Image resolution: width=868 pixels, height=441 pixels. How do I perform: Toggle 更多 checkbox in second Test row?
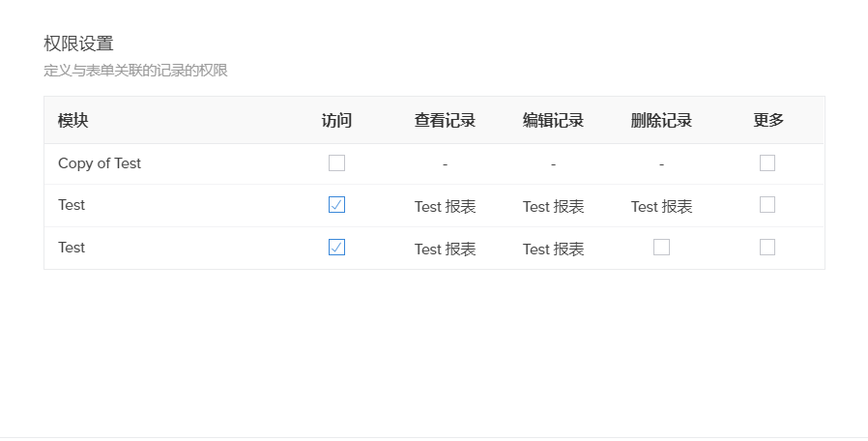pos(767,248)
